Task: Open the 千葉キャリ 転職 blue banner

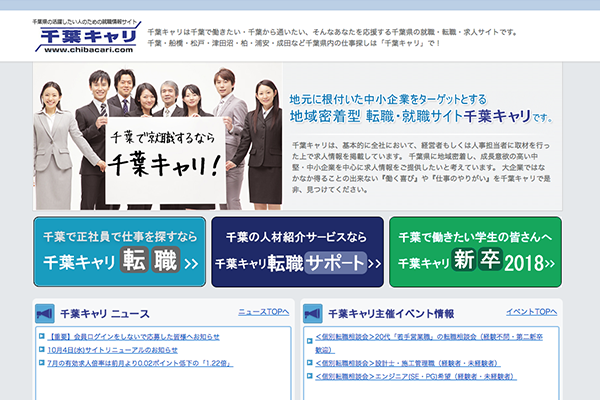Action: pos(119,251)
